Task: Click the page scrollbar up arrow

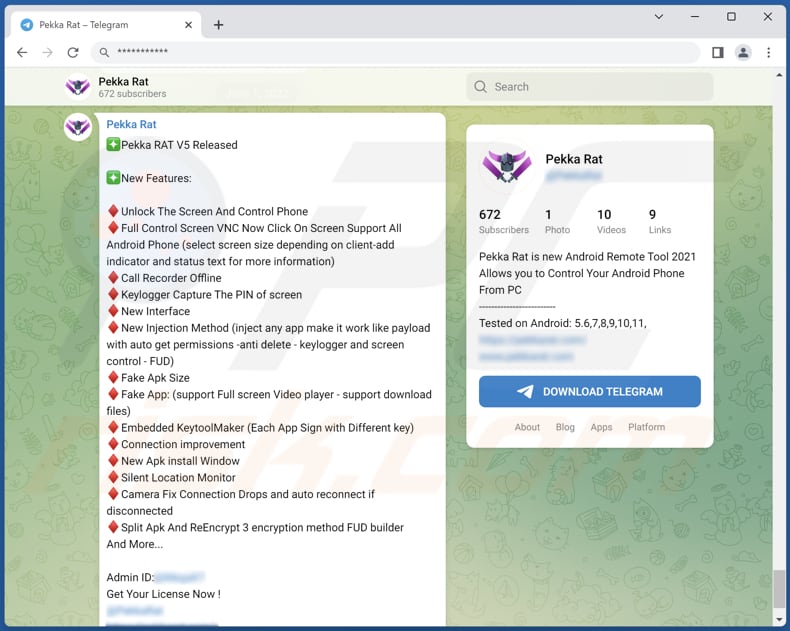Action: tap(779, 75)
